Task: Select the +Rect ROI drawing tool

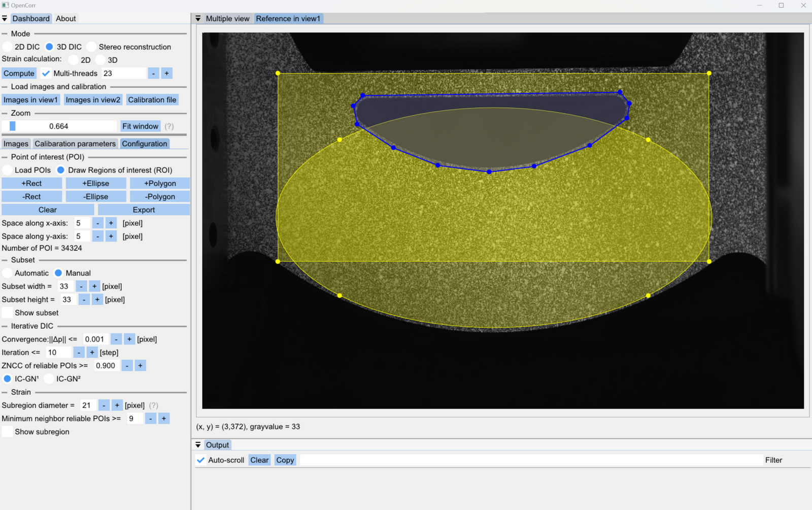Action: [31, 183]
